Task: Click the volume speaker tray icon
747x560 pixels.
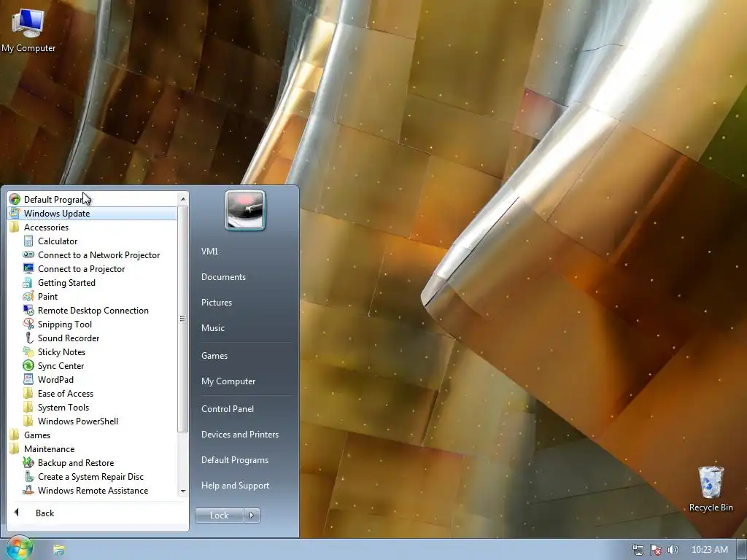Action: point(673,550)
